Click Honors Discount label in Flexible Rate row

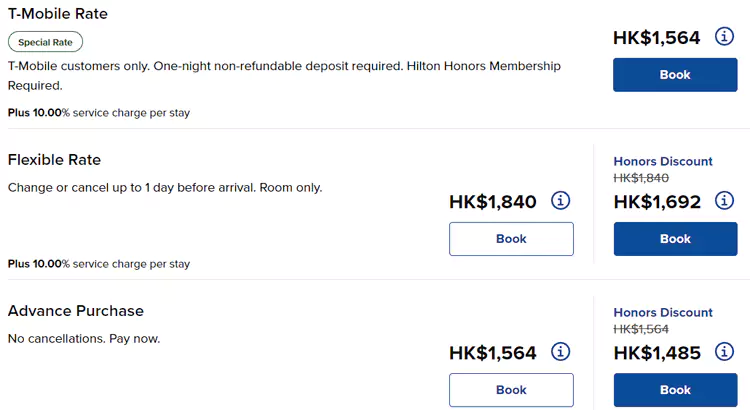coord(663,161)
